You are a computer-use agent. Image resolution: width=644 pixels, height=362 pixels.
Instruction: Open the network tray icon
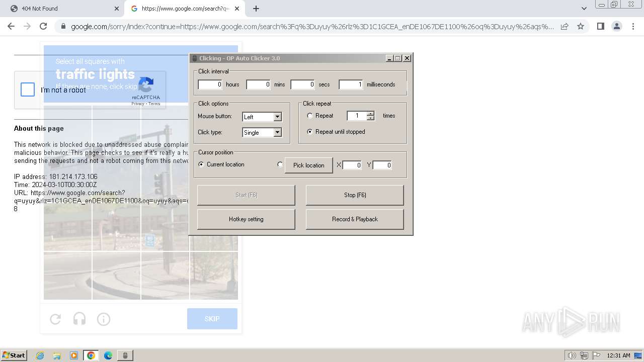584,355
